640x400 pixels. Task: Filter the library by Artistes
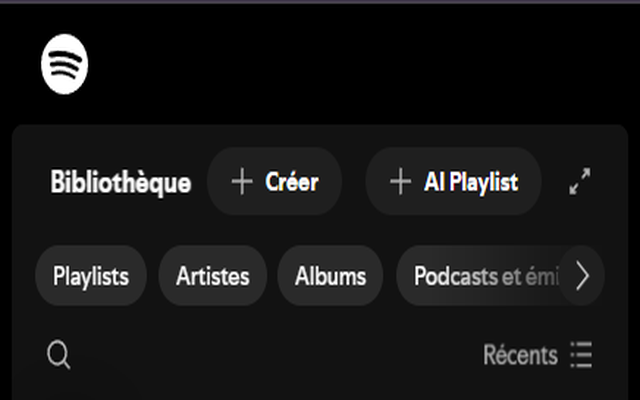[213, 276]
